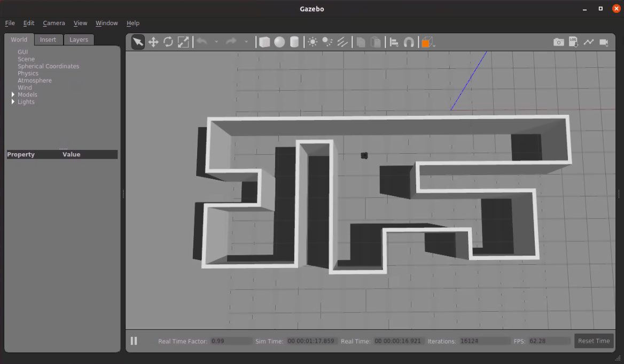This screenshot has width=624, height=364.
Task: Expand the Models tree node
Action: [x=13, y=94]
